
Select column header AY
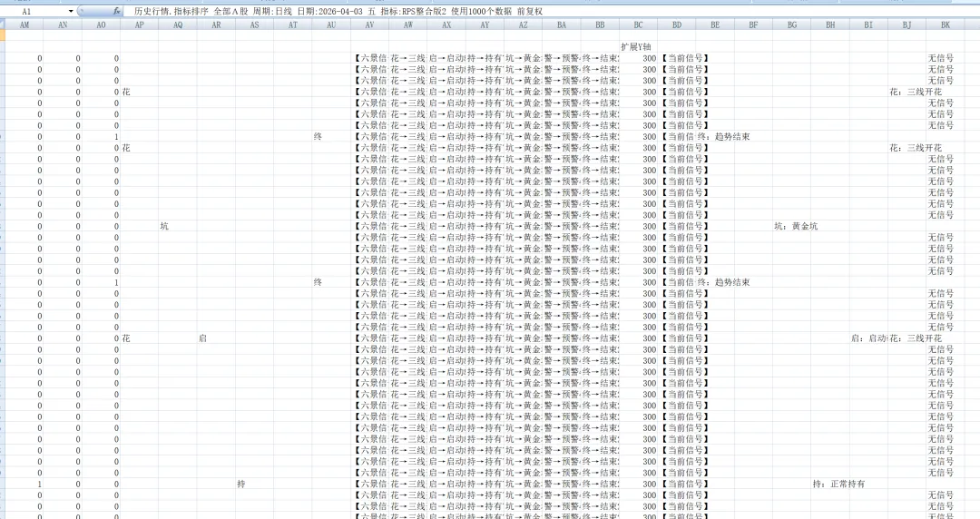(485, 25)
